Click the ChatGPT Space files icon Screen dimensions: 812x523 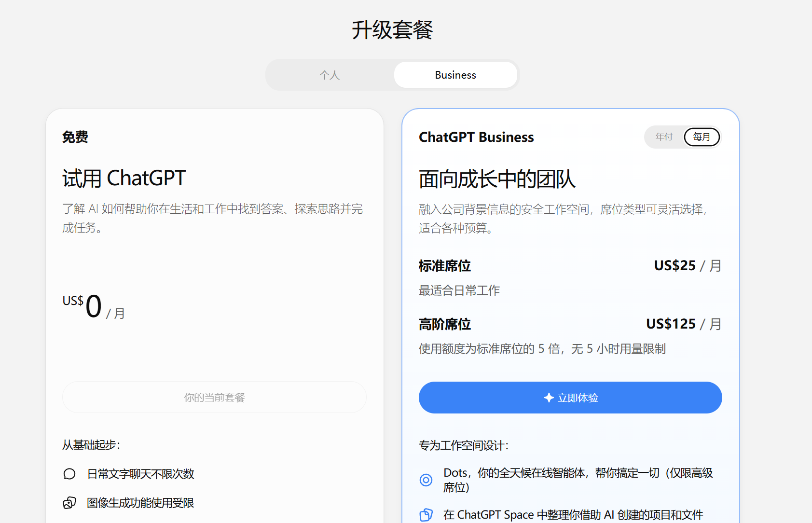tap(426, 515)
